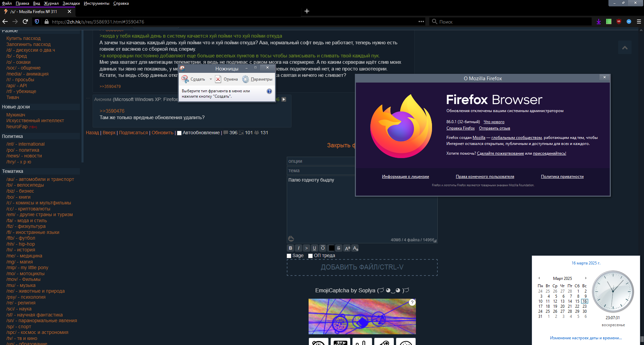Go to previous month in calendar
Image resolution: width=644 pixels, height=345 pixels.
539,278
